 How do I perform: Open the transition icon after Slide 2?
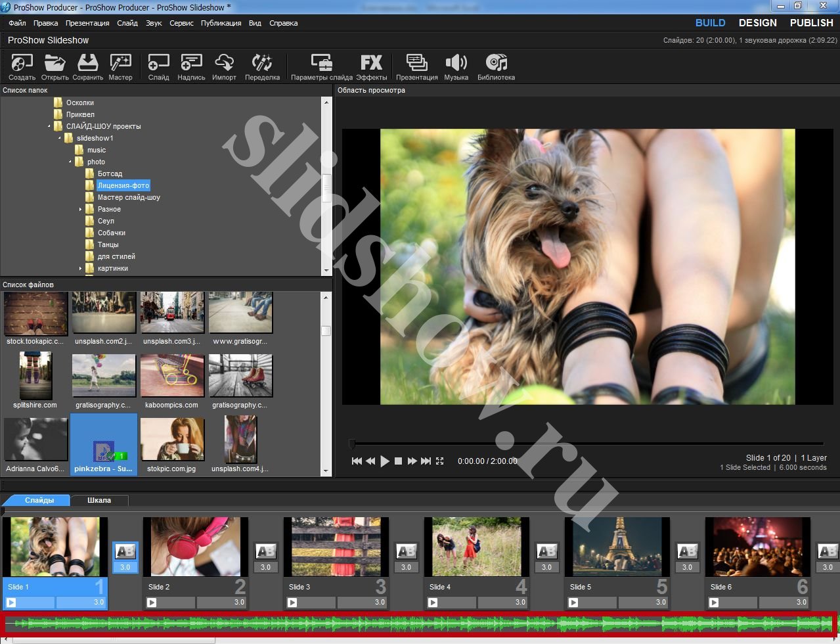coord(265,551)
